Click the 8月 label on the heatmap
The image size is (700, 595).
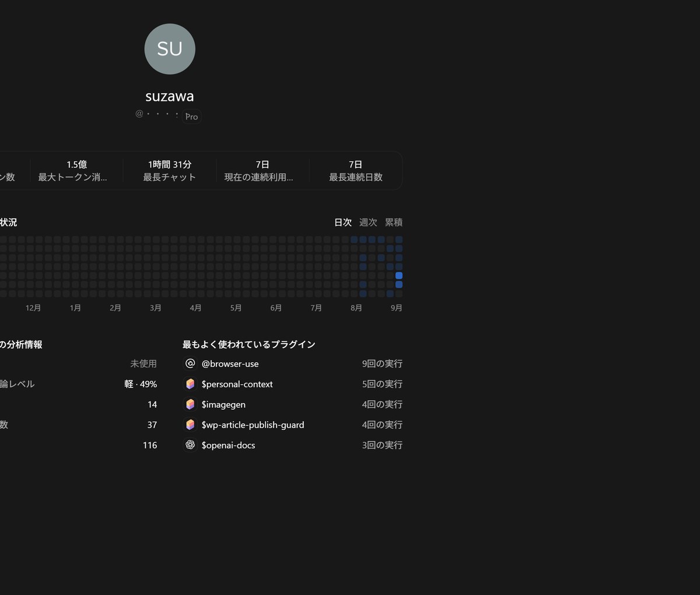pos(356,308)
